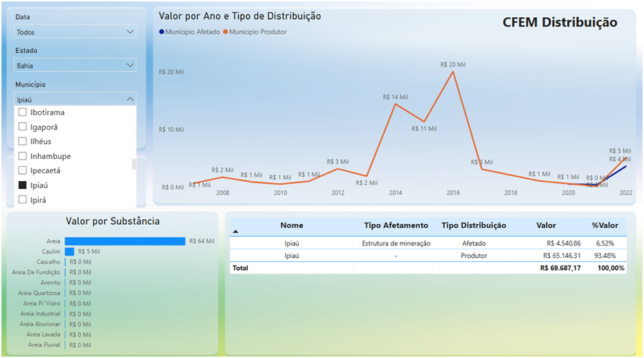Click the R$ 20 Mil peak data point
644x358 pixels.
coord(453,72)
